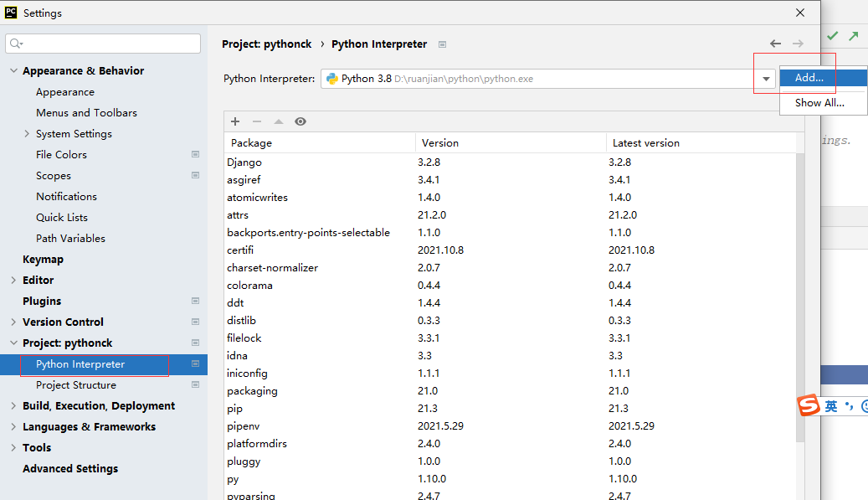The height and width of the screenshot is (500, 868).
Task: Click the search magnifier icon in settings
Action: pyautogui.click(x=16, y=44)
